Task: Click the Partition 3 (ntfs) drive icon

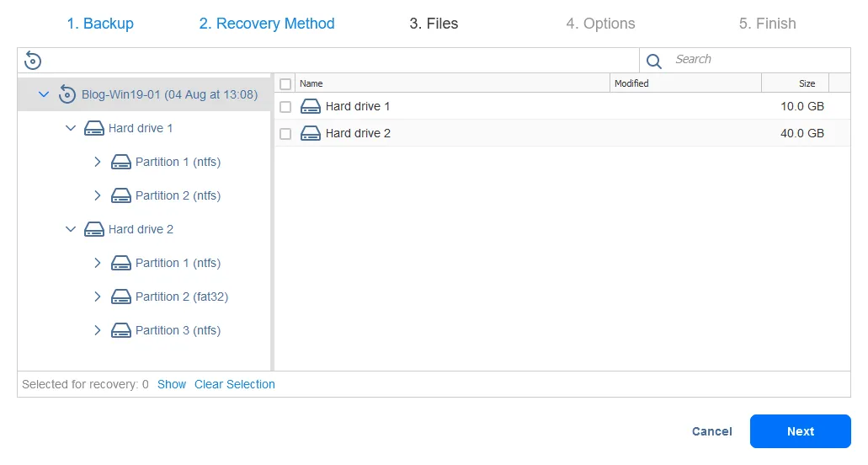Action: tap(121, 330)
